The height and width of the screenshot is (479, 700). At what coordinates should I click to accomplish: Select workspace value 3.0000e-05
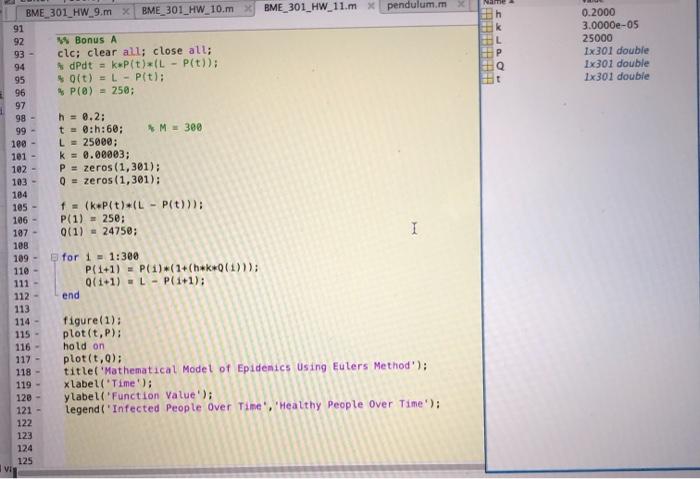coord(610,25)
